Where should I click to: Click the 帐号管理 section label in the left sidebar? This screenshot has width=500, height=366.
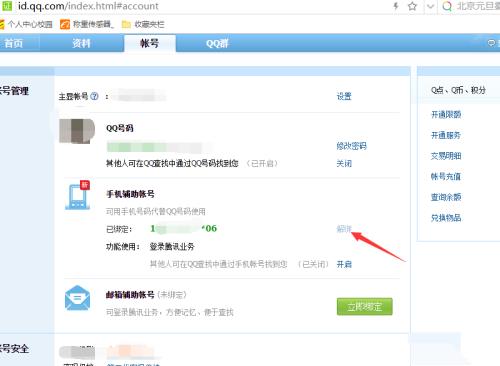[x=14, y=91]
